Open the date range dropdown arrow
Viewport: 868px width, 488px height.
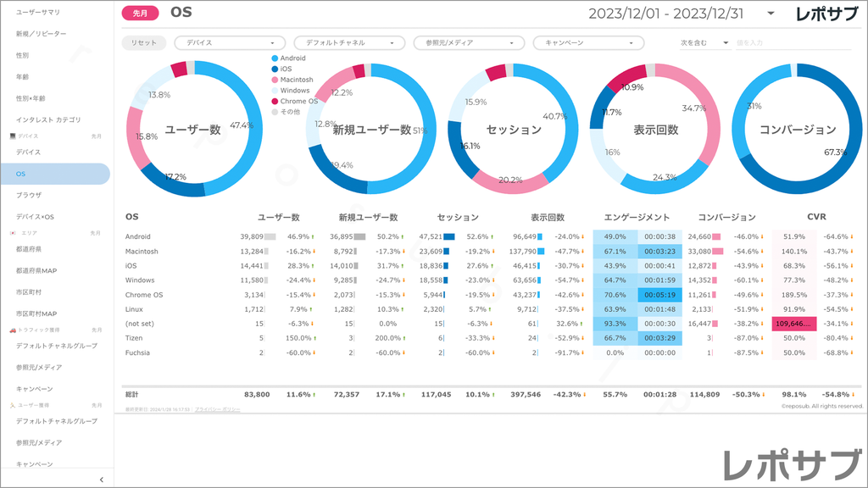point(771,14)
